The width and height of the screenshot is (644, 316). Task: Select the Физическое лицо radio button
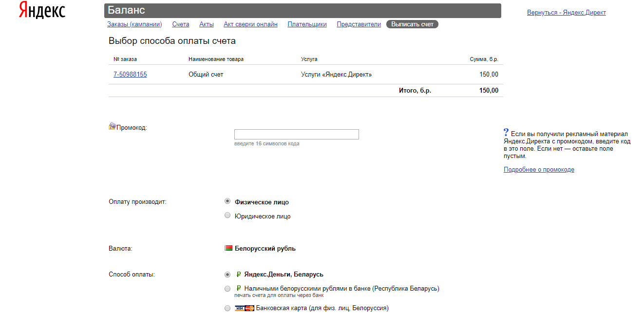click(x=227, y=201)
